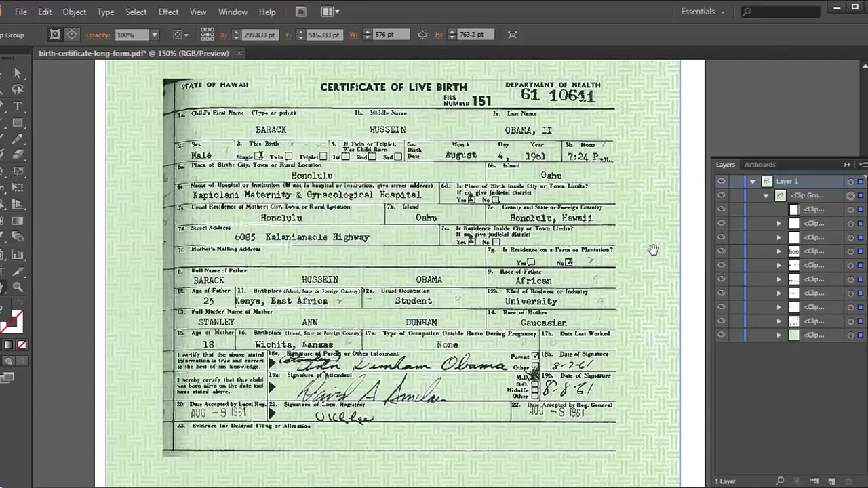The width and height of the screenshot is (868, 488).
Task: Select the Rectangle tool
Action: (18, 123)
